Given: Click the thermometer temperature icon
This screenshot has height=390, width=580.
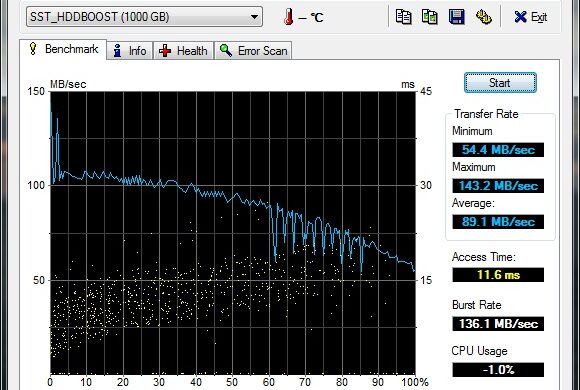Looking at the screenshot, I should [x=289, y=17].
